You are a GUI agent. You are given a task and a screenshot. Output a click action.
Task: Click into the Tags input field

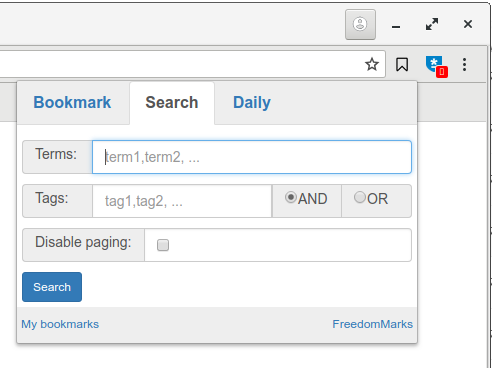182,201
